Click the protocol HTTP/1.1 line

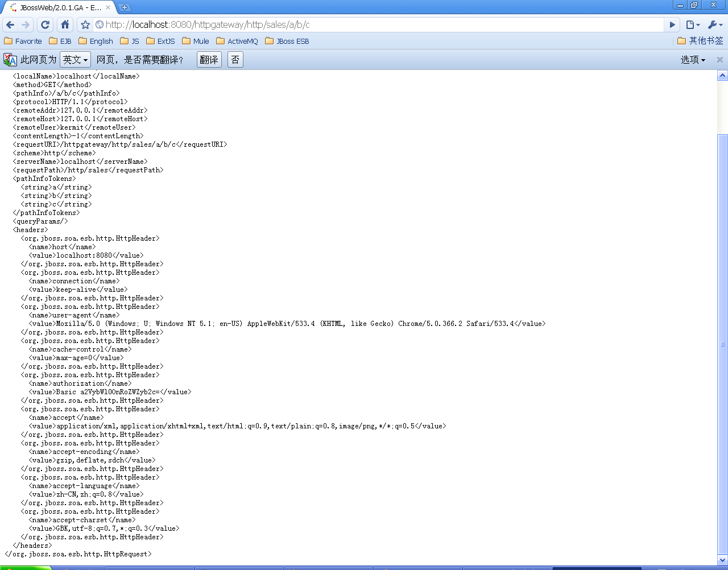tap(70, 102)
